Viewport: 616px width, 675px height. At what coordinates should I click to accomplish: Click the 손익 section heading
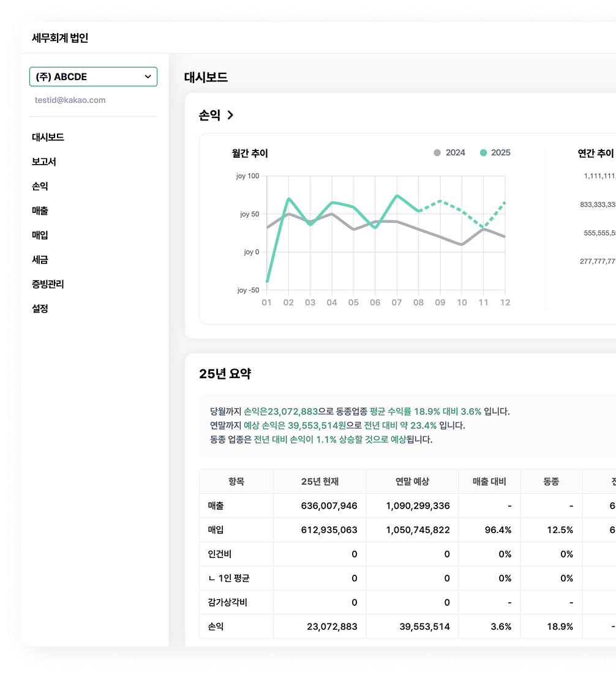209,115
